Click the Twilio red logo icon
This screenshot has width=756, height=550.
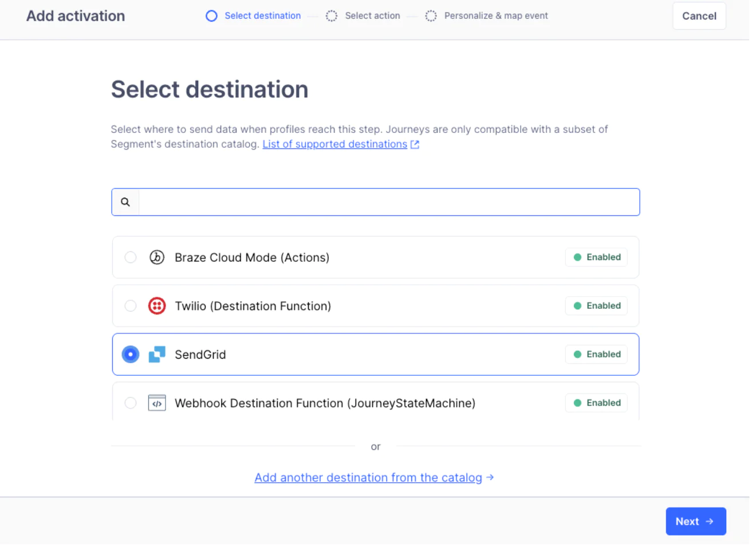click(x=157, y=306)
